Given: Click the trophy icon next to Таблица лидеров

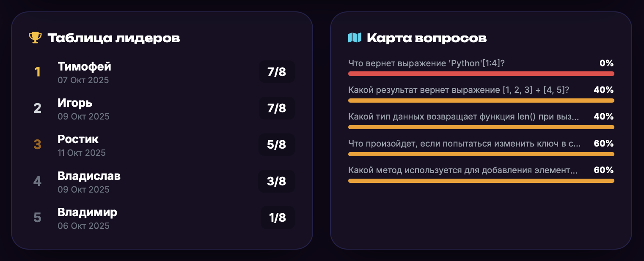Looking at the screenshot, I should click(35, 38).
